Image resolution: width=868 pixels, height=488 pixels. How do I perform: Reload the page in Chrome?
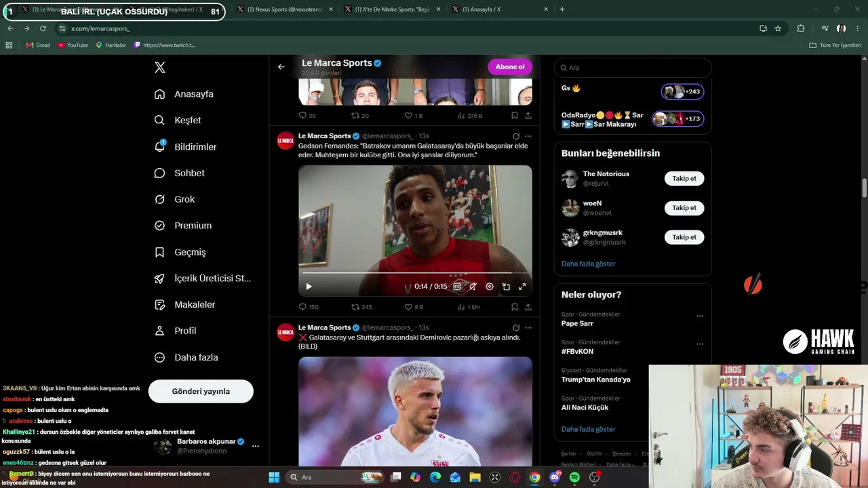(43, 28)
